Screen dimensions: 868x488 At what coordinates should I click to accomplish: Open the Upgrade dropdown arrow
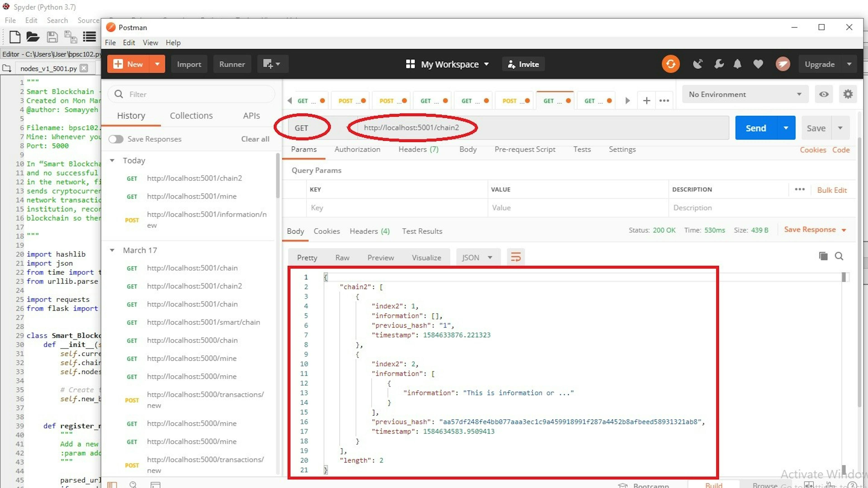pos(849,64)
